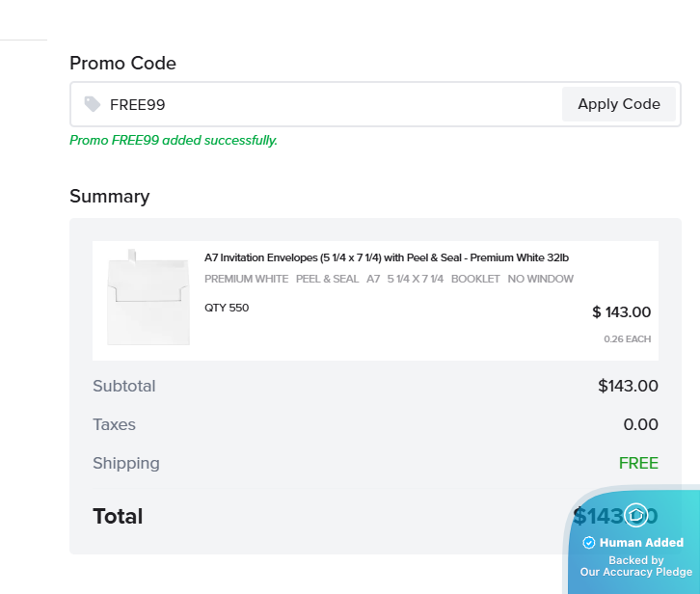Open the envelope product thumbnail

click(148, 297)
